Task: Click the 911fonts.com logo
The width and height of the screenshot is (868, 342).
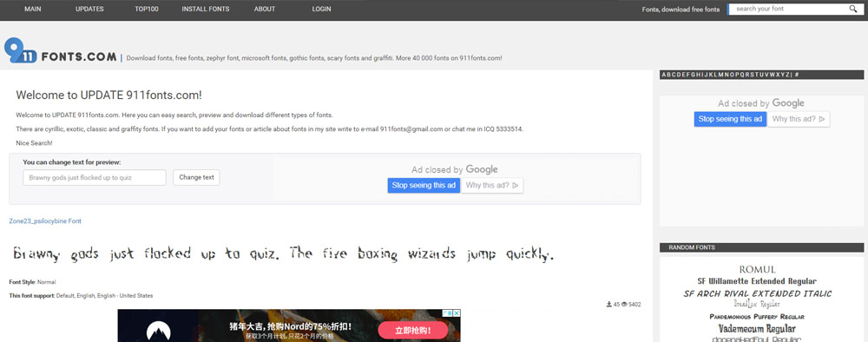Action: point(61,50)
